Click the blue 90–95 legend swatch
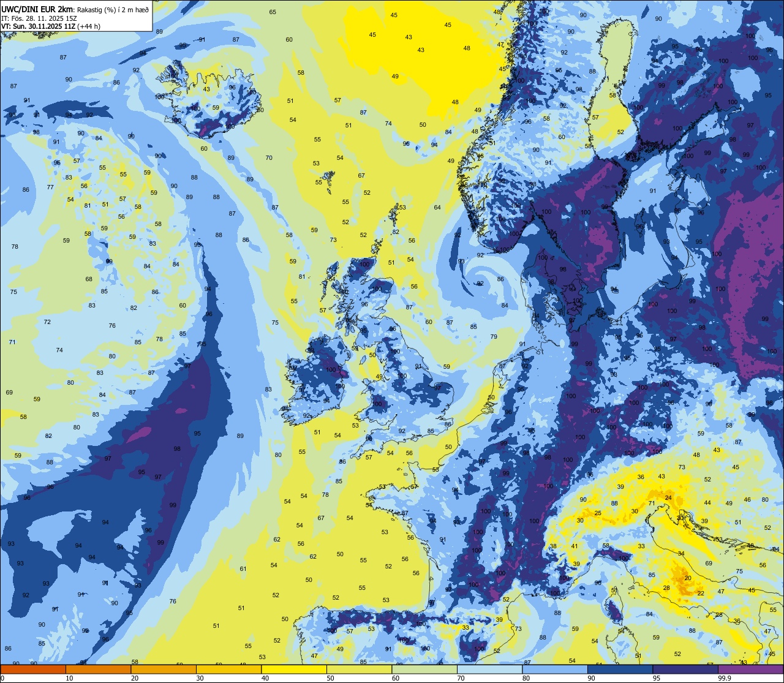 [x=620, y=670]
